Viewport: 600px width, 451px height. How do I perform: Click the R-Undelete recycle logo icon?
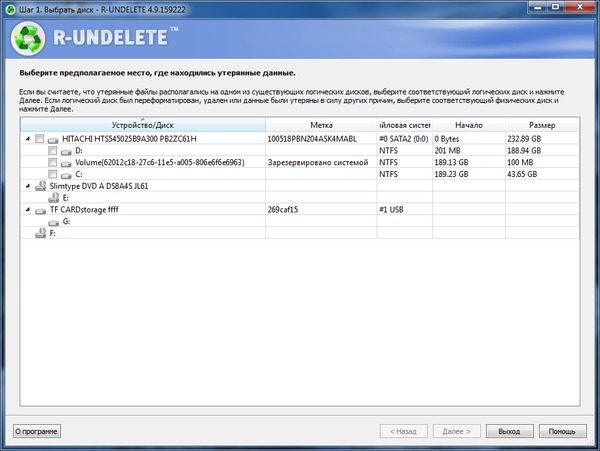[x=29, y=43]
